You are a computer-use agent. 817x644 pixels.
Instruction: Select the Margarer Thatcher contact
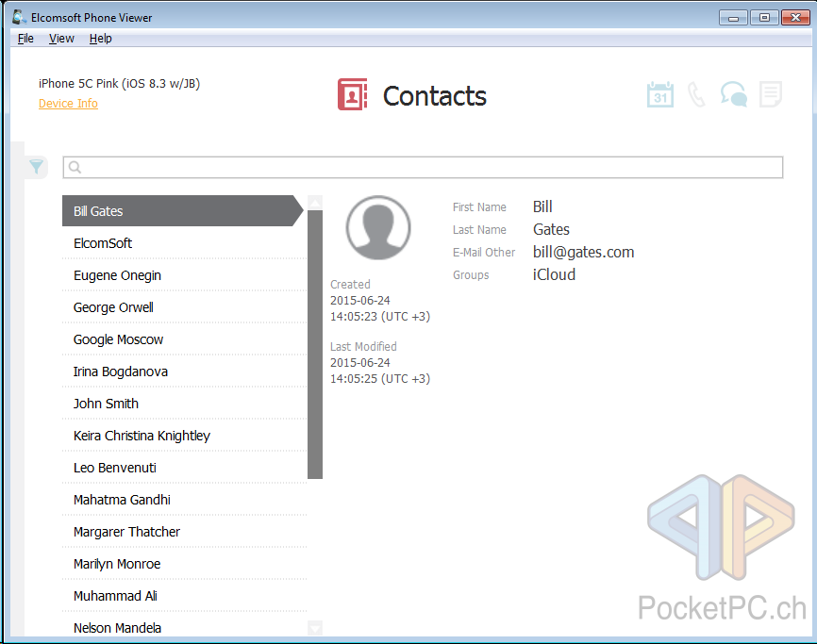pos(185,532)
